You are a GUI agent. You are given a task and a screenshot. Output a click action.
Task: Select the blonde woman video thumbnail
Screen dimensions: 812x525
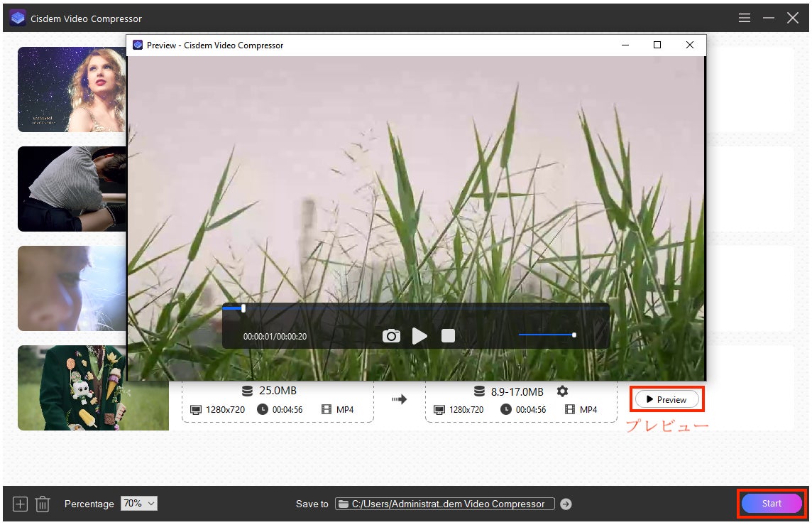72,89
